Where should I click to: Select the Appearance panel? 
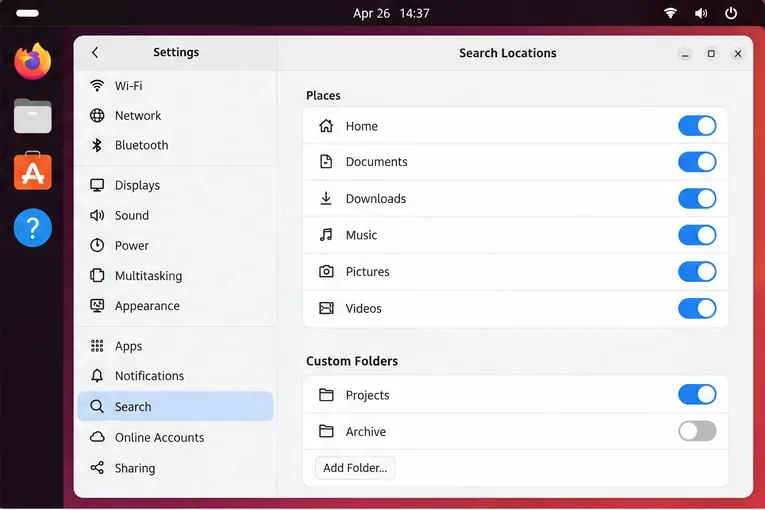point(175,306)
